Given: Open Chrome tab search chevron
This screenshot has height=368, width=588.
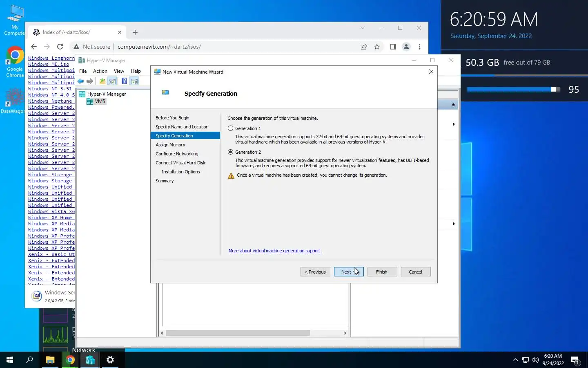Looking at the screenshot, I should (362, 28).
